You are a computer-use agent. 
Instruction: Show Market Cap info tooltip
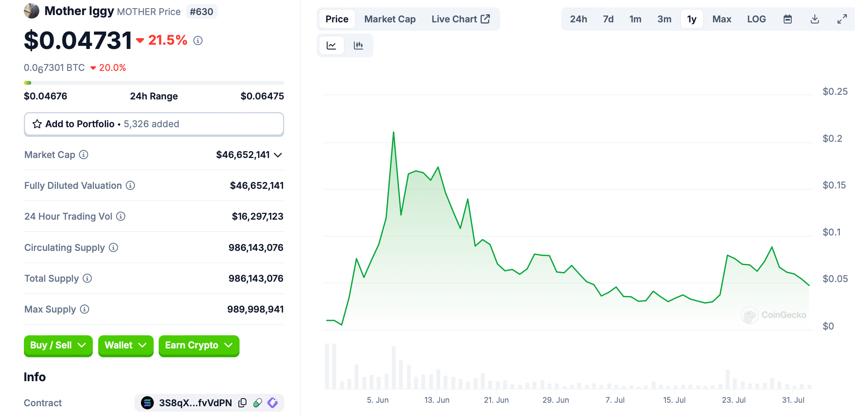tap(84, 155)
